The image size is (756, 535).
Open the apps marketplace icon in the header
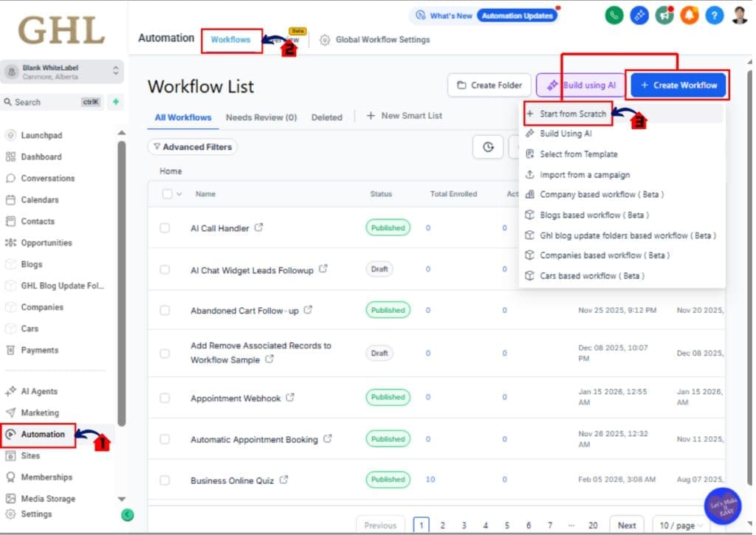pos(639,15)
